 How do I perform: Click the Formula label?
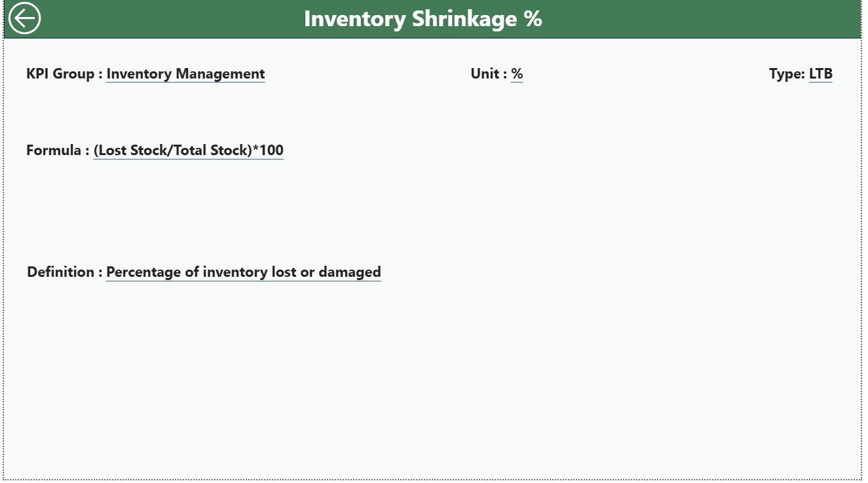(x=56, y=150)
